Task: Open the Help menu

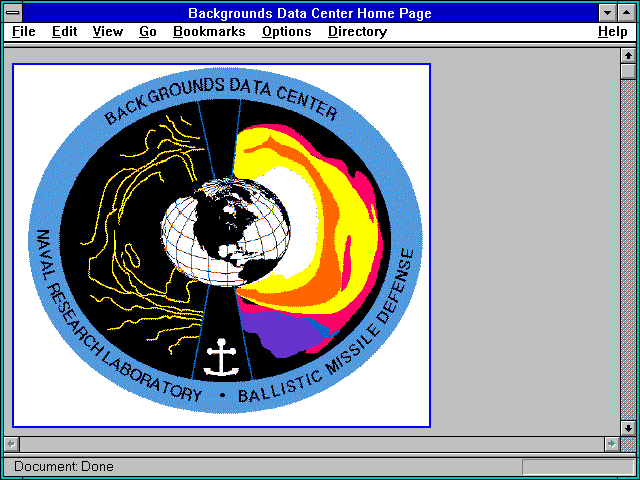Action: 613,31
